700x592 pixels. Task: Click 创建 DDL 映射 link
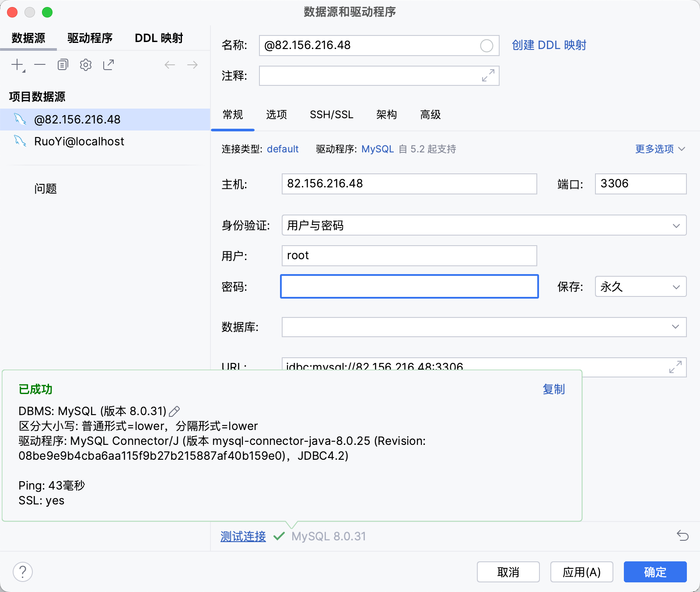[549, 45]
